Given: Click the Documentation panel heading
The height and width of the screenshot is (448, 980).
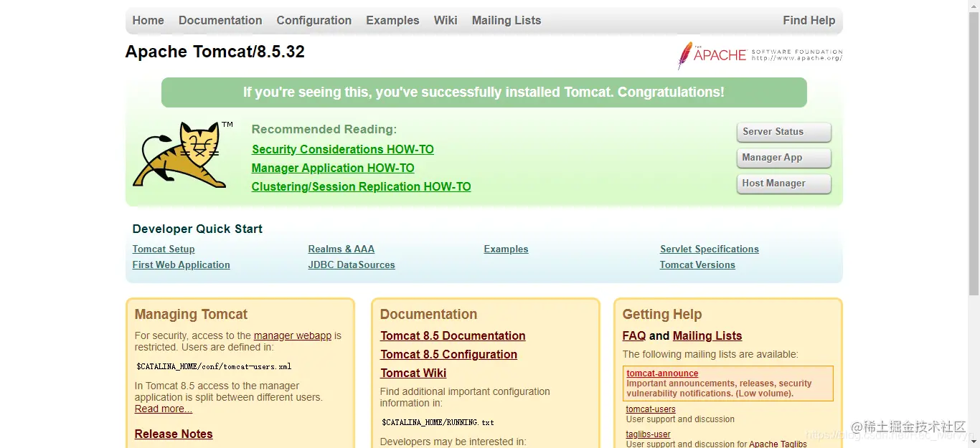Looking at the screenshot, I should (428, 314).
